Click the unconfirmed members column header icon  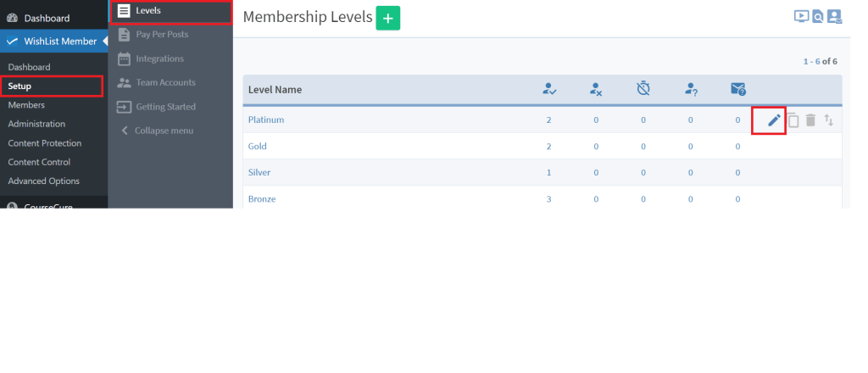(690, 89)
